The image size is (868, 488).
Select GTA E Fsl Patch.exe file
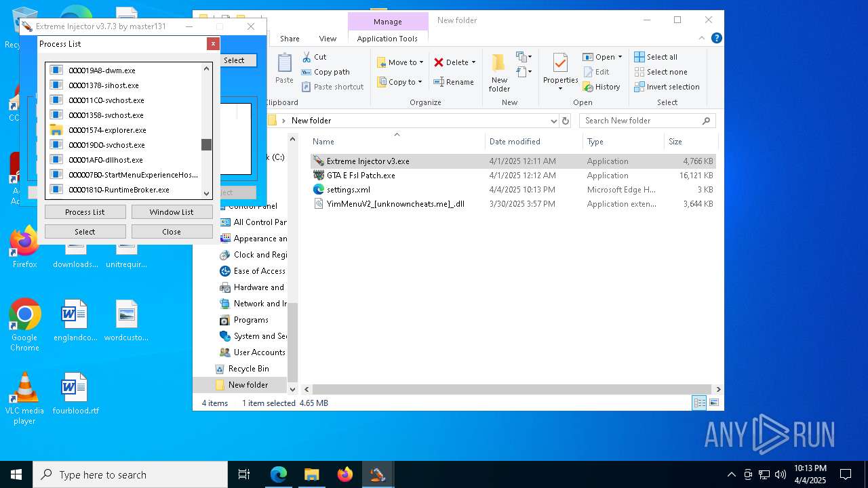click(513, 176)
